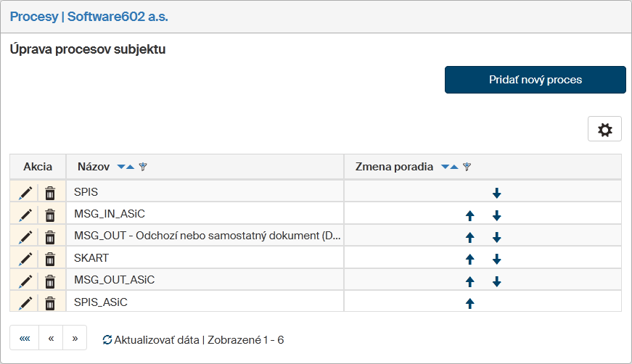Sort Zmena poradia column with arrows

tap(450, 167)
